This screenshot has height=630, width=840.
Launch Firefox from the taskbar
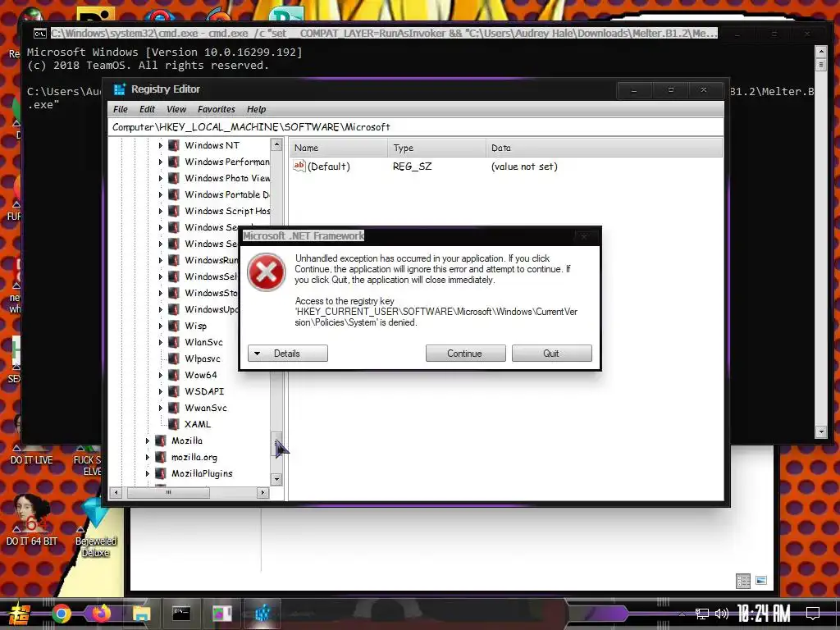[101, 614]
